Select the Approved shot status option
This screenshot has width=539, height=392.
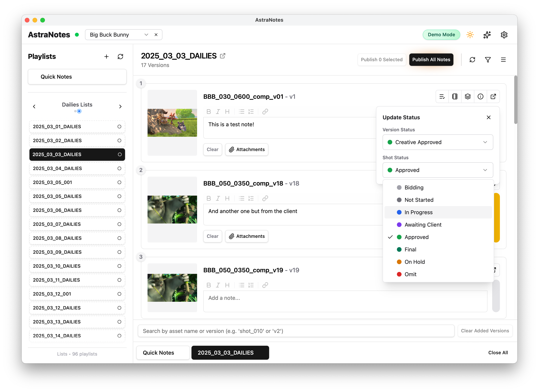416,237
